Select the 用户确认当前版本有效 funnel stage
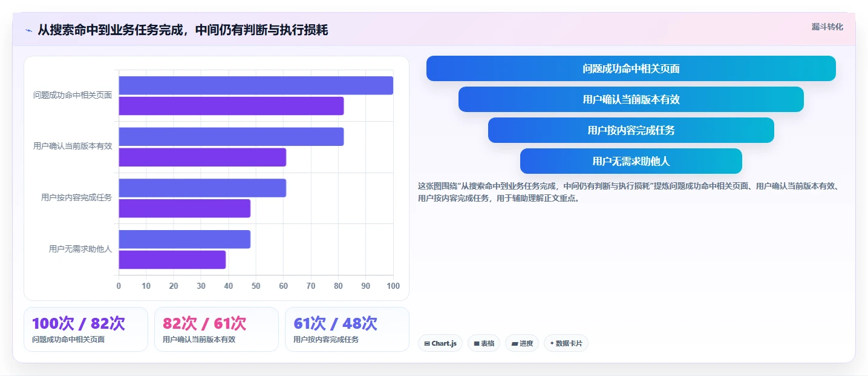The height and width of the screenshot is (376, 868). point(631,99)
